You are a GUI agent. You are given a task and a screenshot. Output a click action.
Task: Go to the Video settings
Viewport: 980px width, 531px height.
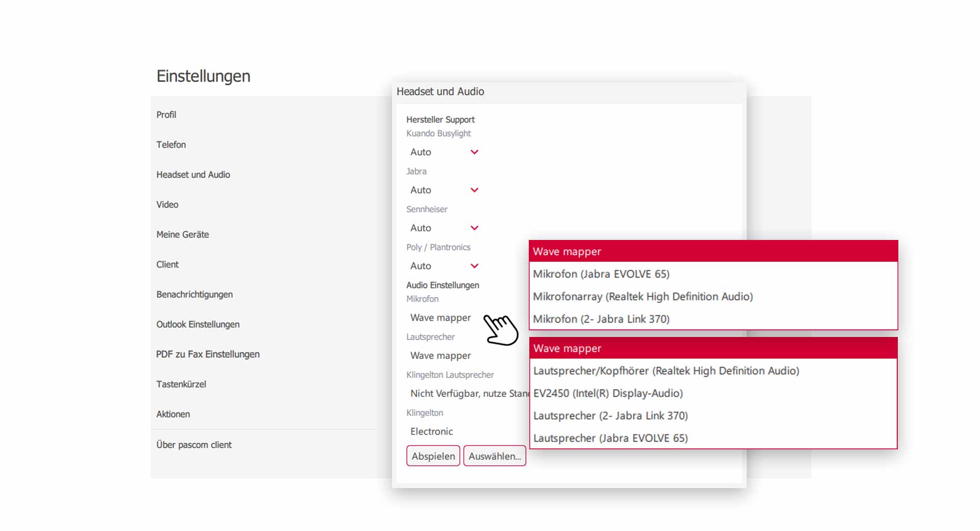pos(167,205)
